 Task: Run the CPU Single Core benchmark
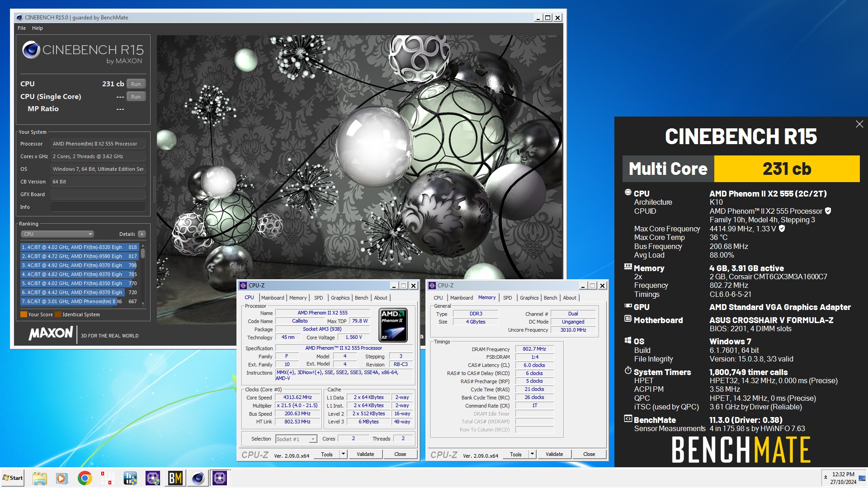click(136, 97)
